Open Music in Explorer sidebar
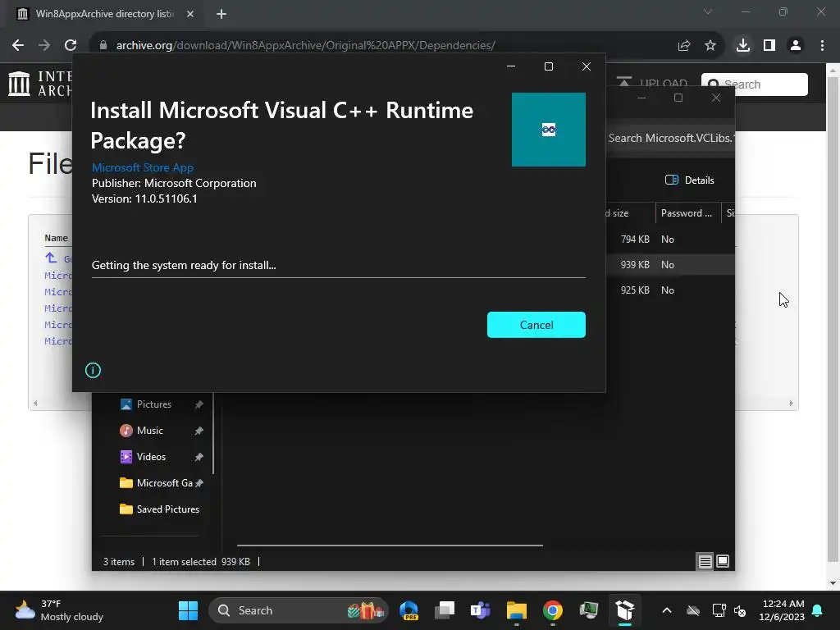This screenshot has width=840, height=630. point(149,431)
